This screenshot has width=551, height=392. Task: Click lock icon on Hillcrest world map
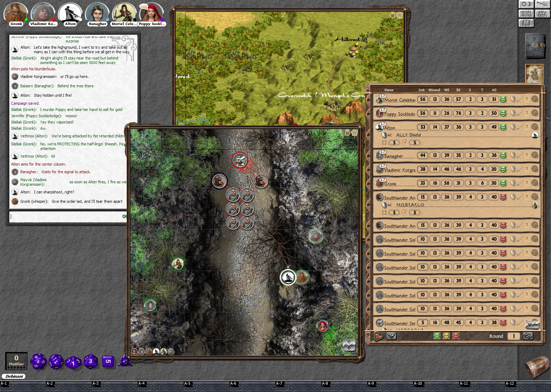click(x=393, y=15)
